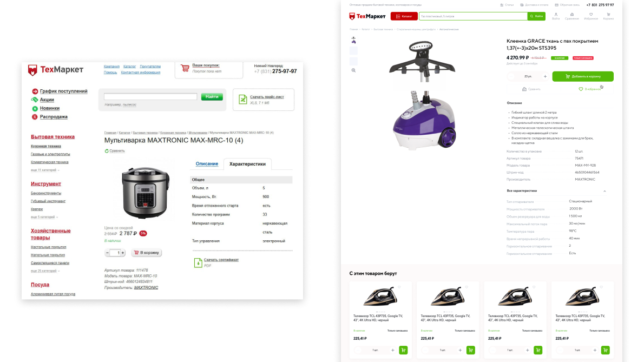Viewport: 644px width, 362px height.
Task: Toggle В избранное heart for GRACE product
Action: pyautogui.click(x=581, y=89)
